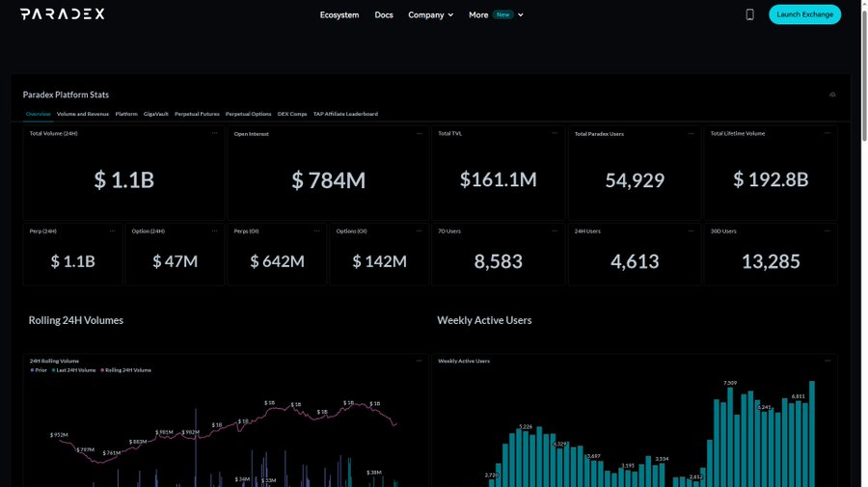Open three-dot menu on Total Volume (24H) card
The height and width of the screenshot is (487, 868).
click(x=215, y=133)
